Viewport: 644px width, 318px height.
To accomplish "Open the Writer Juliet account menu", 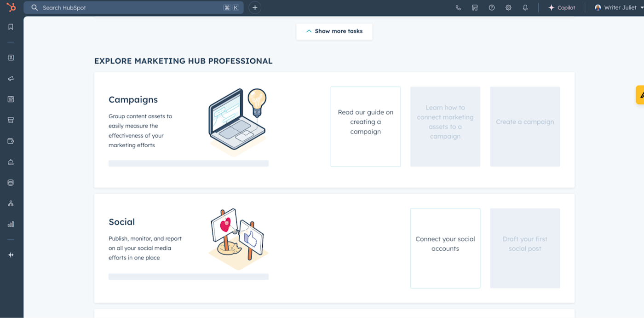I will (x=619, y=8).
